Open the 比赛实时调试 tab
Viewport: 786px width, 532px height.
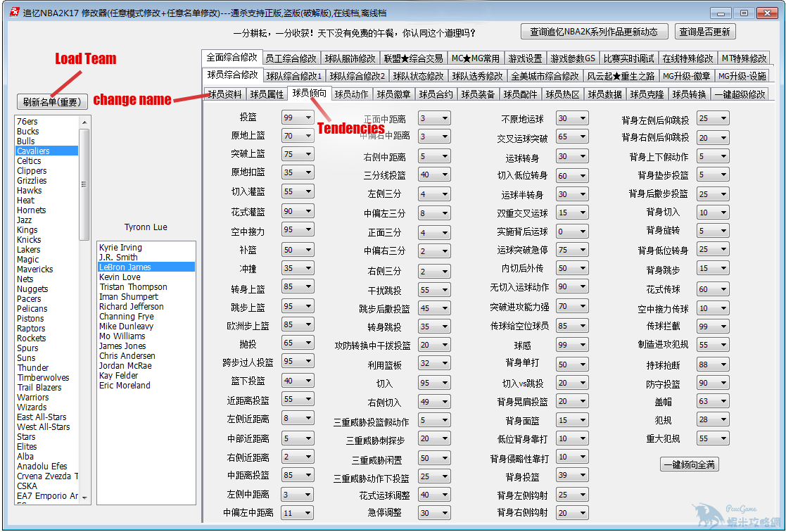click(628, 58)
